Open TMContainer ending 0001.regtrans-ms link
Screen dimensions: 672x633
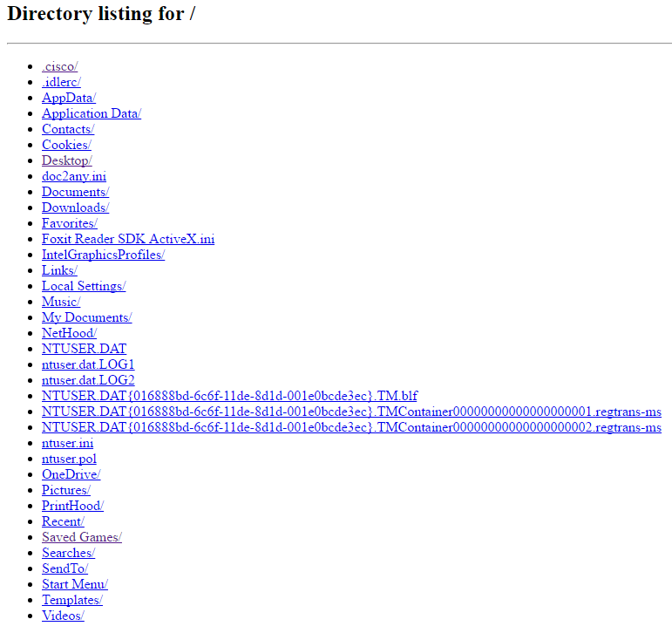pyautogui.click(x=351, y=412)
